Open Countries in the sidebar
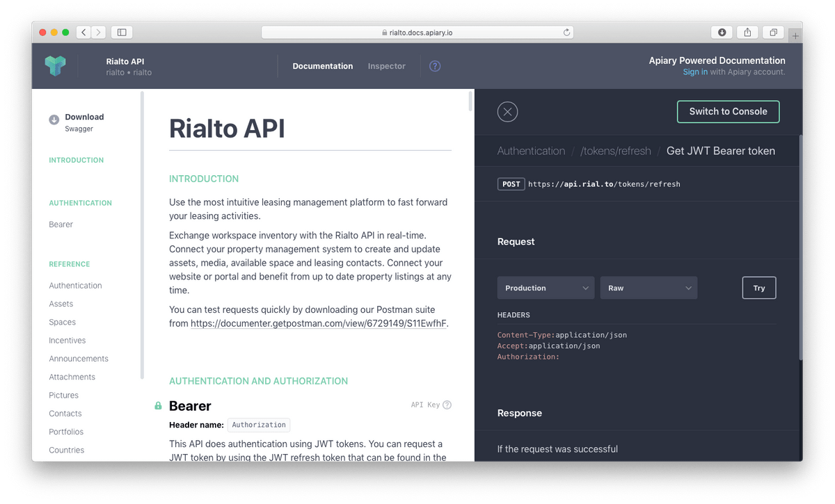 (67, 450)
